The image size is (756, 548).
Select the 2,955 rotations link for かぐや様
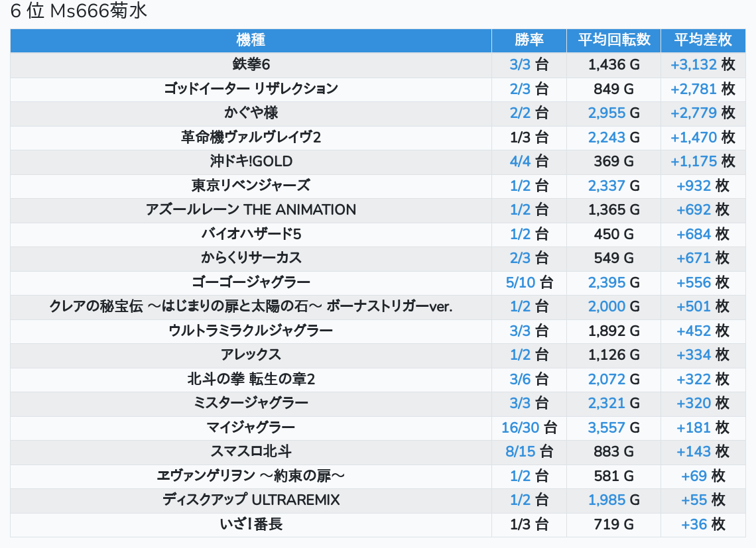607,113
